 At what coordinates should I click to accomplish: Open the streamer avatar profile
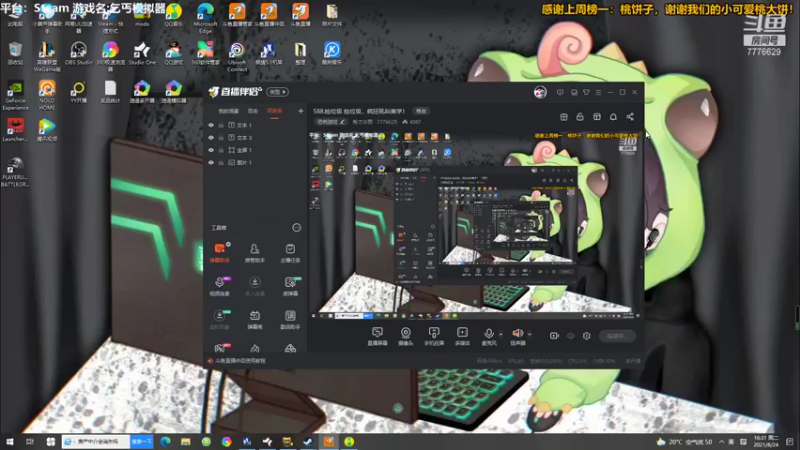540,92
